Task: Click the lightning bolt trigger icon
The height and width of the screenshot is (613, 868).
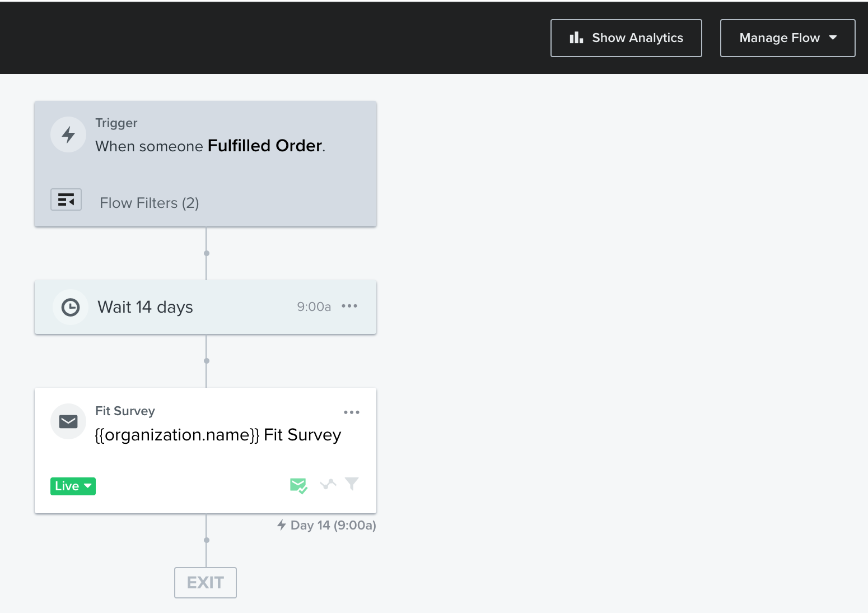Action: [68, 134]
